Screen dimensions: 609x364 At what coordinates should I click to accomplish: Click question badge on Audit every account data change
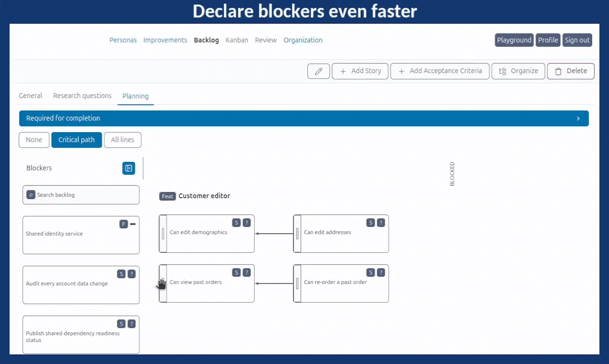[131, 274]
